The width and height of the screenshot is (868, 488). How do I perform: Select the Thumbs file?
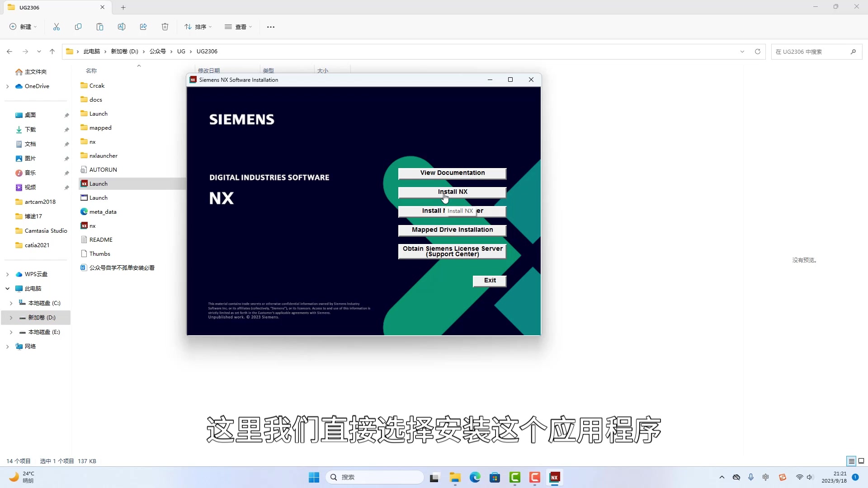point(100,254)
